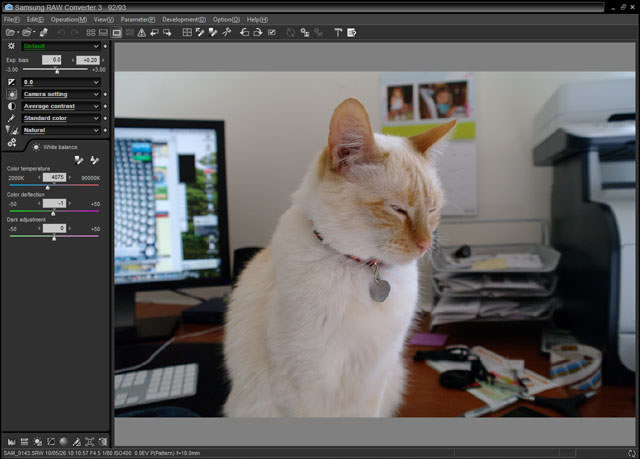Click the left arrow beside Color temperature value
The image size is (640, 459).
(x=40, y=177)
